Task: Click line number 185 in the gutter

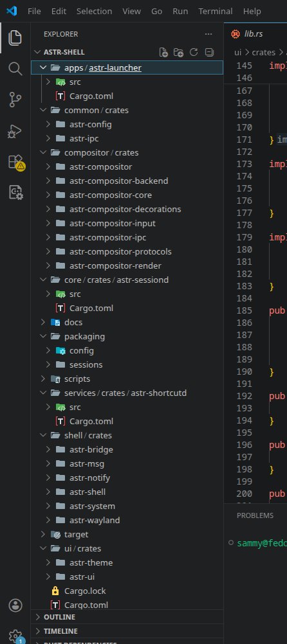Action: coord(245,310)
